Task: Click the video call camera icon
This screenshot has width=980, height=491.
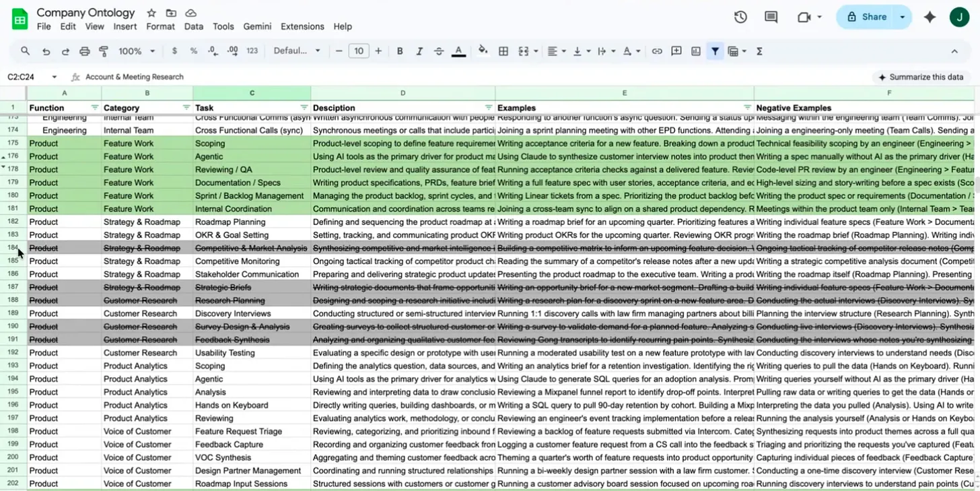Action: tap(804, 17)
